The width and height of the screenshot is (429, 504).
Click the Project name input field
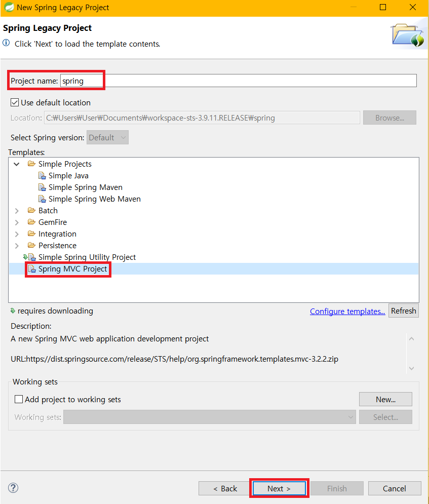pyautogui.click(x=239, y=81)
